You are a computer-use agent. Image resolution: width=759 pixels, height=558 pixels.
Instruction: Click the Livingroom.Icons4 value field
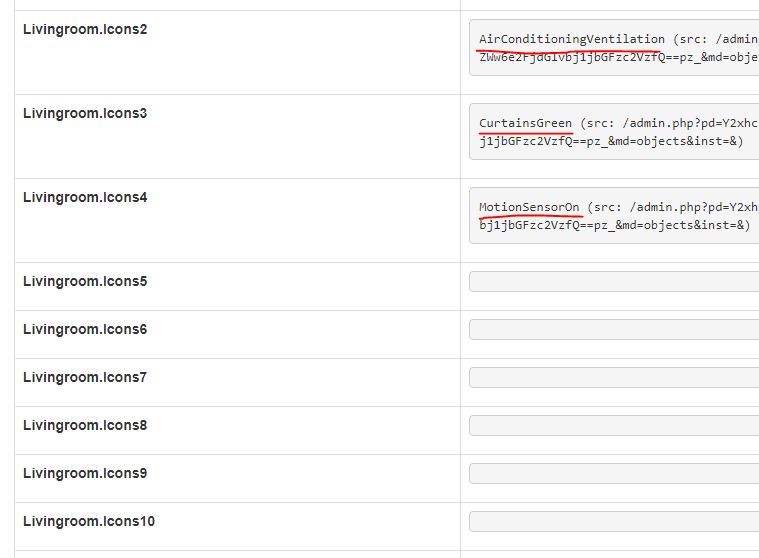pos(614,216)
